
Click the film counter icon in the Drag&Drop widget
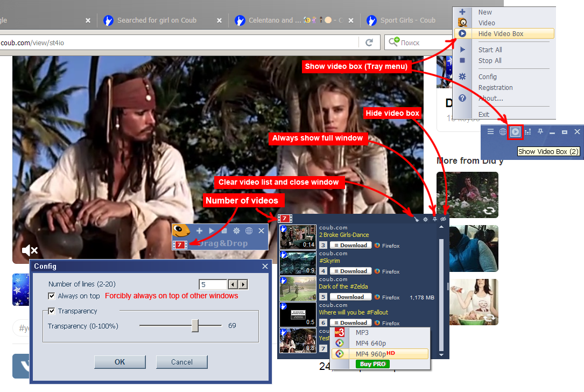click(x=180, y=245)
